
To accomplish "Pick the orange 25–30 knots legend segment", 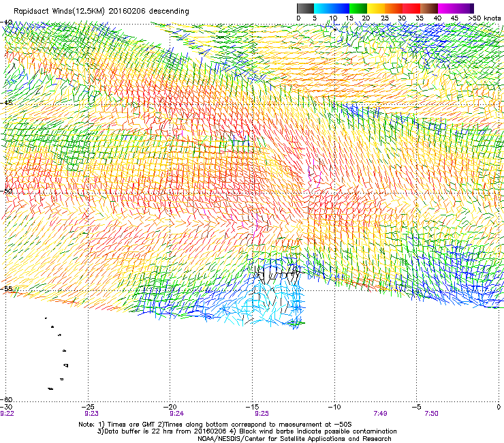I will tap(394, 8).
